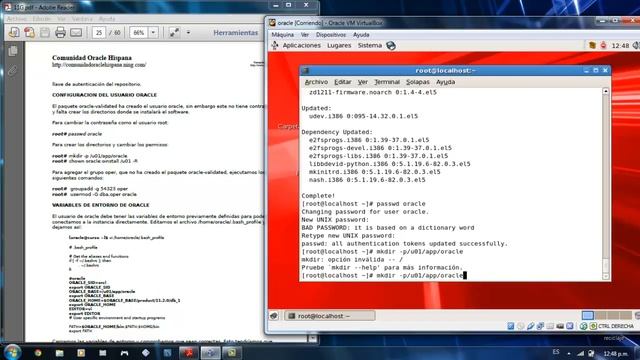This screenshot has width=640, height=360.
Task: Open Ver menu in Adobe Reader
Action: (61, 19)
